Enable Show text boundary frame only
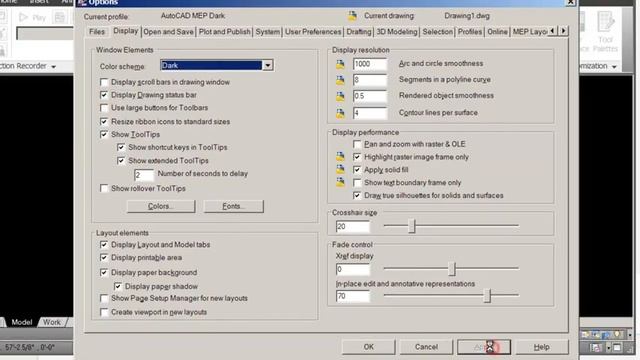640x360 pixels. point(357,182)
